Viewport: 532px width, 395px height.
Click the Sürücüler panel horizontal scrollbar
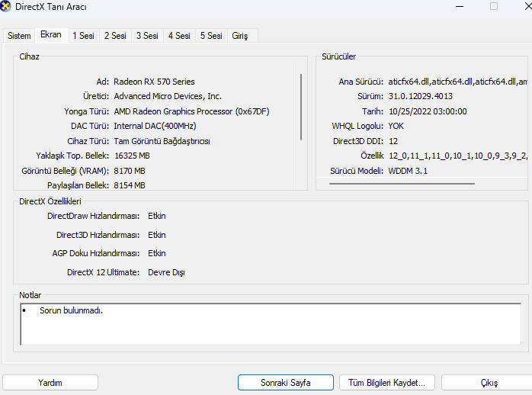tap(402, 184)
